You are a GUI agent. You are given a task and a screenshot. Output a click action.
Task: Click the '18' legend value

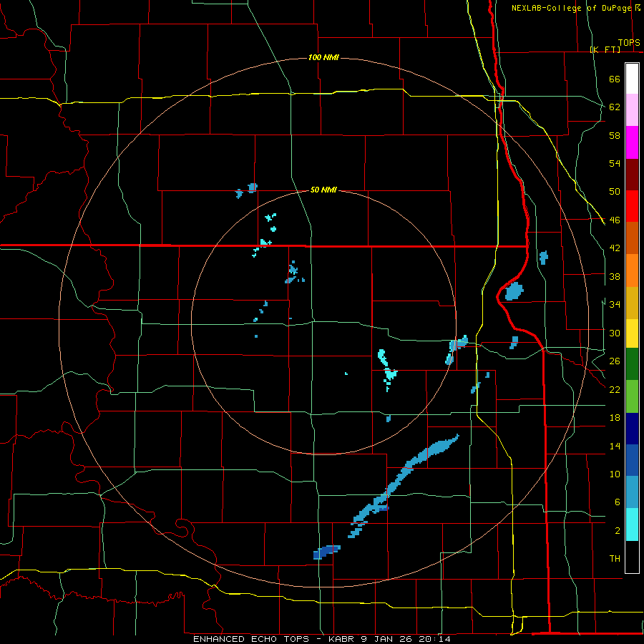coord(615,418)
